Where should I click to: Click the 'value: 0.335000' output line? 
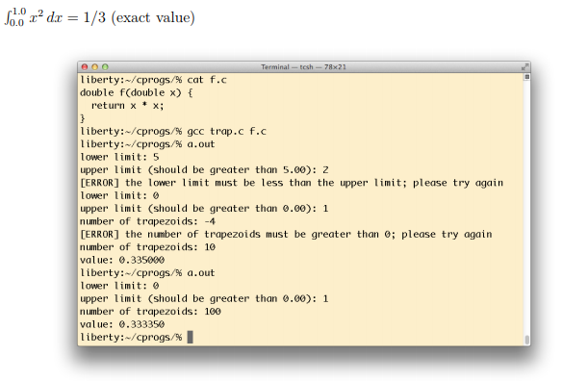point(122,260)
